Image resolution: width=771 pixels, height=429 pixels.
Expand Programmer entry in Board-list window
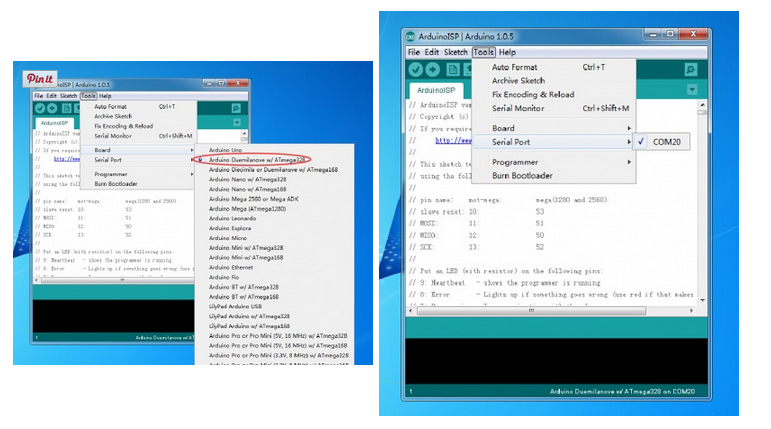(138, 174)
